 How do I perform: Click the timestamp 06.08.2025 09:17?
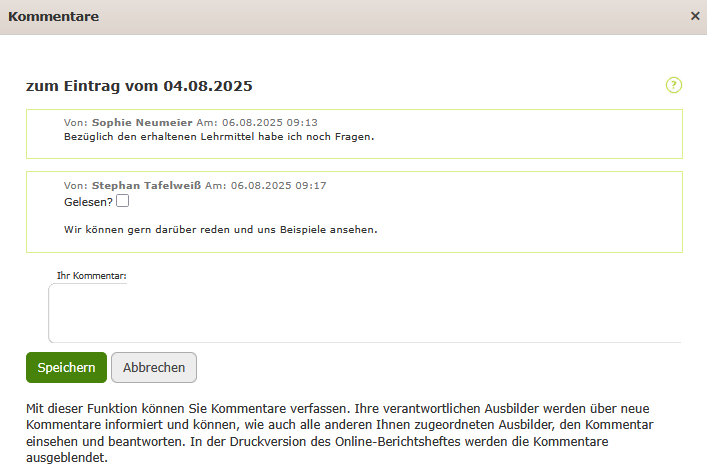click(x=279, y=186)
